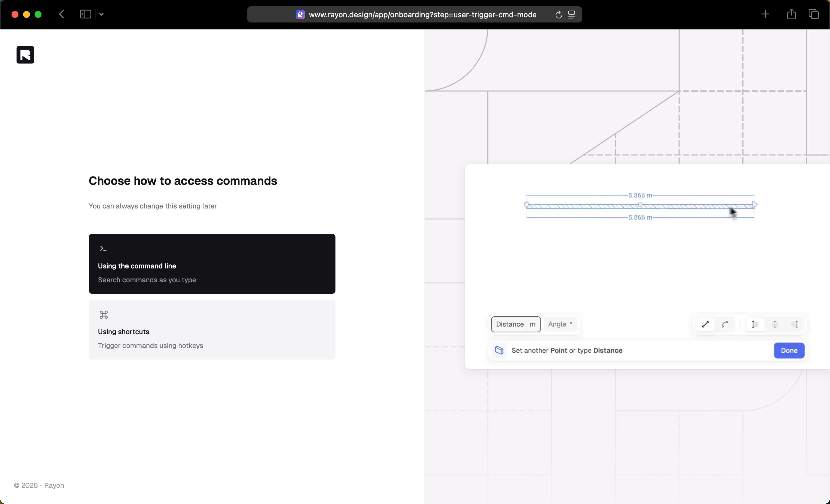
Task: Click Done to confirm measurement
Action: point(789,350)
